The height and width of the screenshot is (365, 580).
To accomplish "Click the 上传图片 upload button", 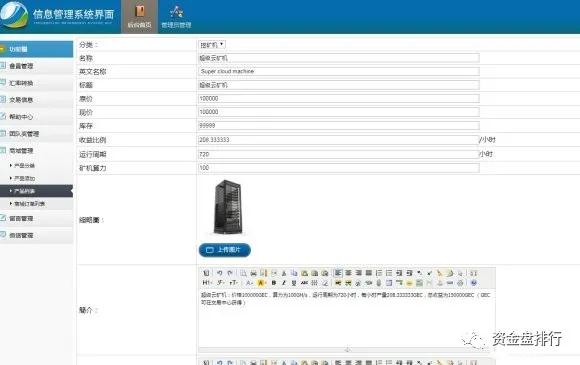I will (225, 250).
